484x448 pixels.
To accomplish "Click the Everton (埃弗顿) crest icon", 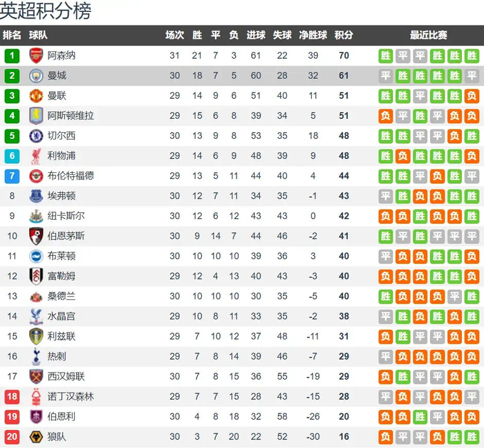I will point(36,196).
